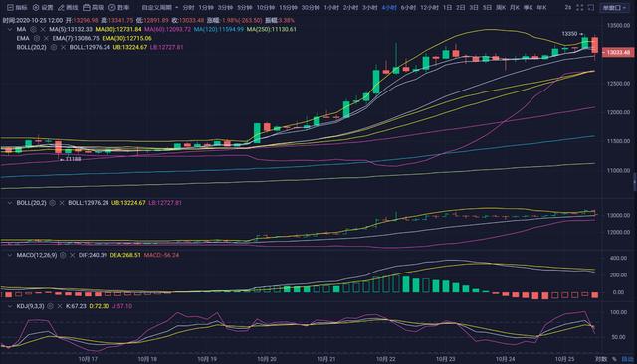The height and width of the screenshot is (364, 637).
Task: Remove the MA indicator
Action: coord(42,29)
